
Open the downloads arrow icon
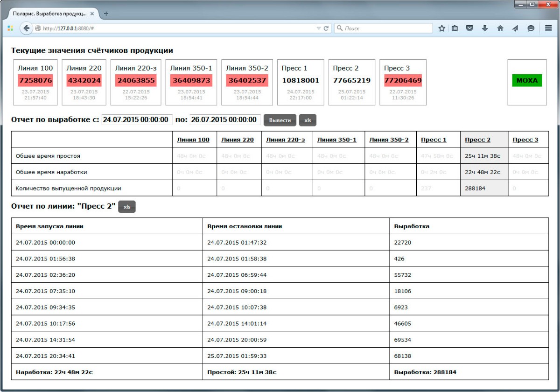[x=485, y=28]
